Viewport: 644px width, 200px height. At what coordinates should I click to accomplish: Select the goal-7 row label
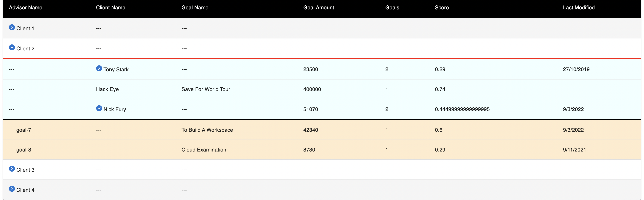tap(24, 130)
